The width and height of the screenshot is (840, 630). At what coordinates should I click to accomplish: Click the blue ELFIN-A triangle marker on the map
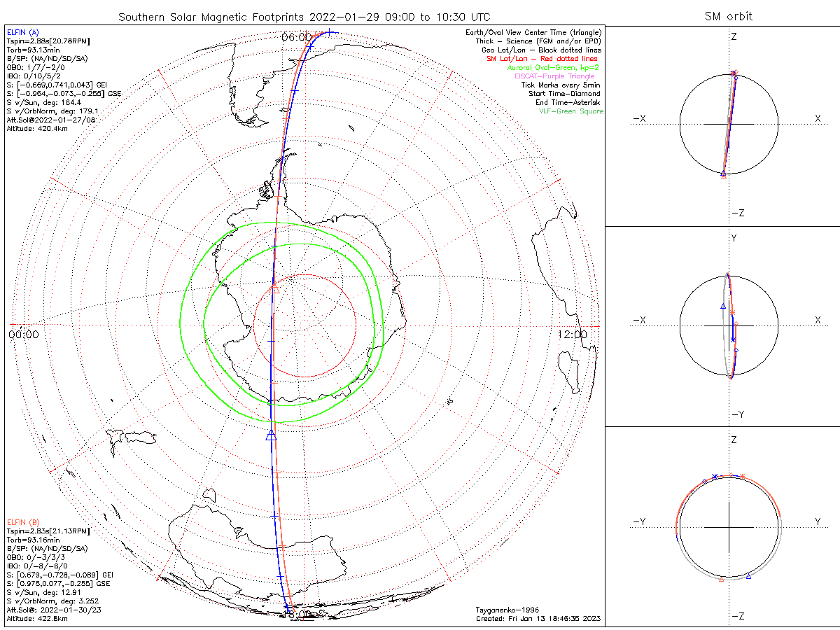coord(272,435)
